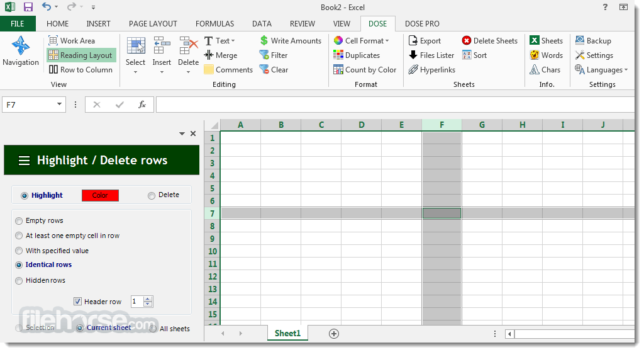Uncheck the Header row checkbox
This screenshot has width=644, height=352.
click(x=77, y=302)
